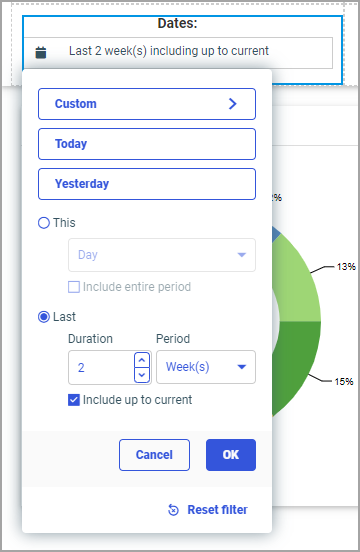Uncheck Include up to current checkbox
Screen dimensions: 360x552
(x=74, y=400)
